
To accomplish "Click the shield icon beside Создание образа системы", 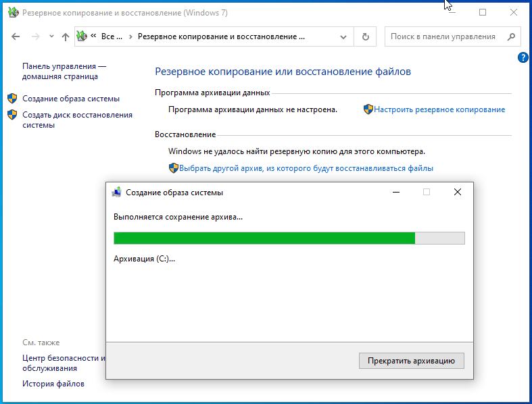I will tap(12, 99).
